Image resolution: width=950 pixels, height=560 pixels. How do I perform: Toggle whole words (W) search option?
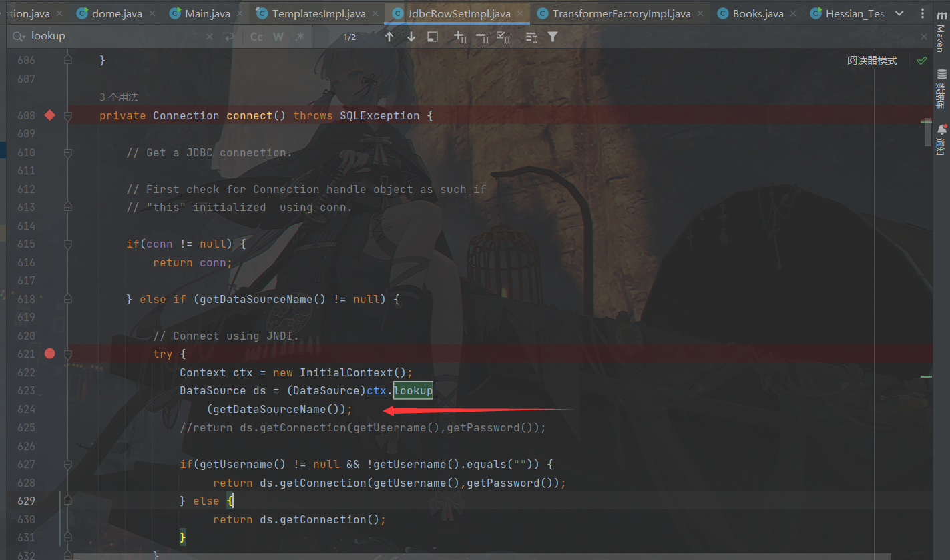[x=278, y=37]
